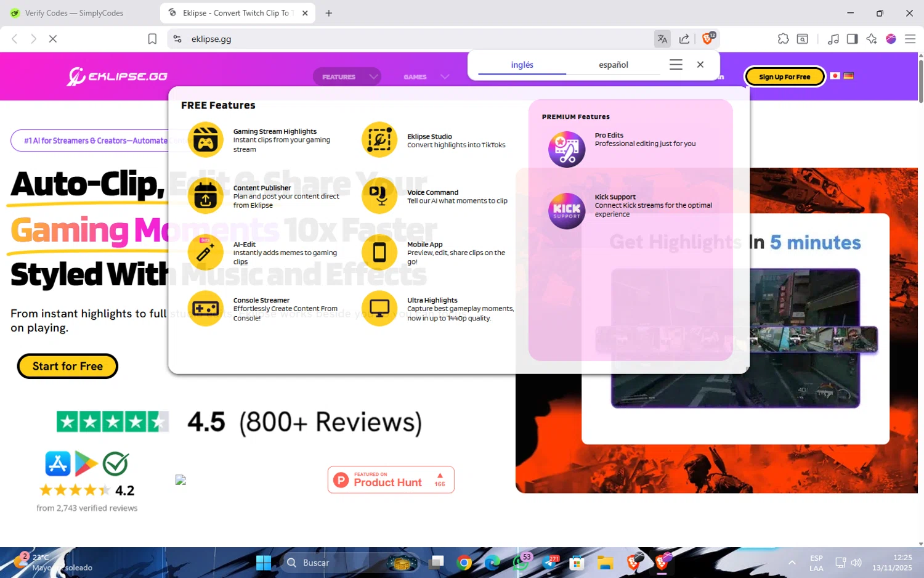Share the page via address bar icon
The width and height of the screenshot is (924, 578).
click(684, 39)
